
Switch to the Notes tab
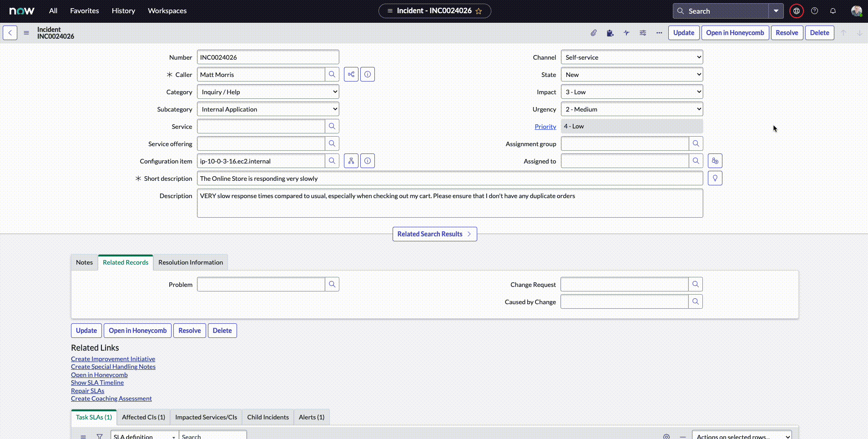click(84, 262)
